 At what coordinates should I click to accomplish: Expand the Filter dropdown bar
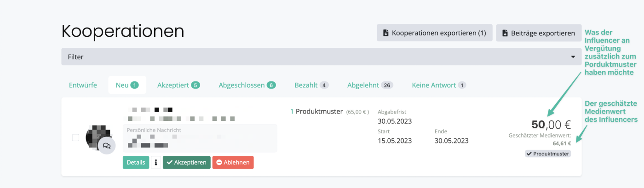click(321, 57)
